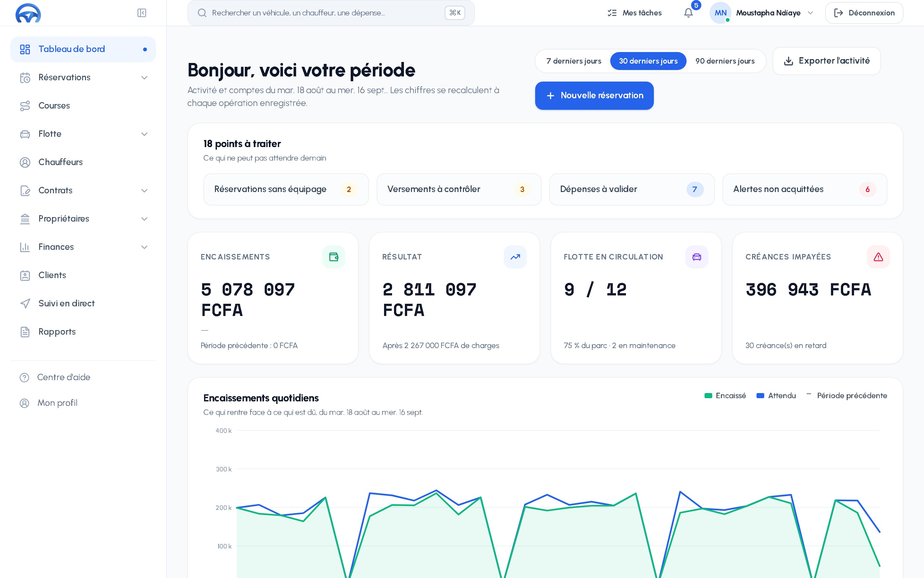
Task: Click Exporter l'activité button
Action: pyautogui.click(x=826, y=61)
